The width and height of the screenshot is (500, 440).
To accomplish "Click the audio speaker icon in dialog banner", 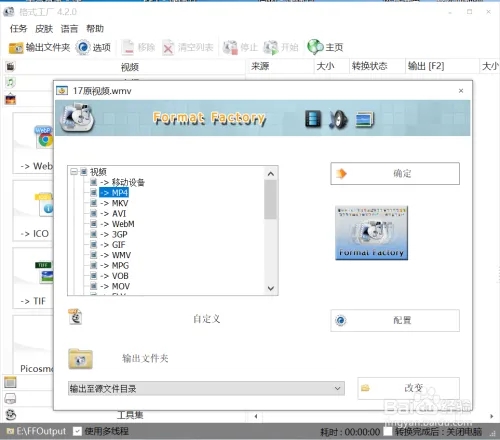I will [338, 119].
